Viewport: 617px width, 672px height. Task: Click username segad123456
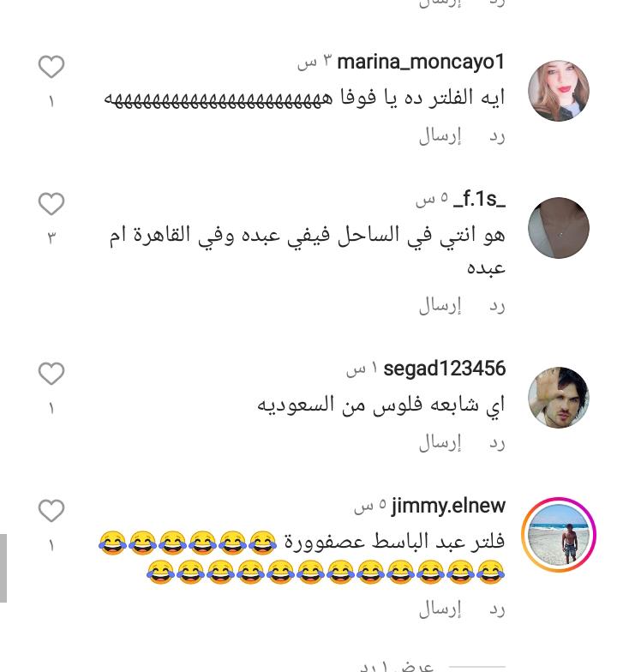tap(444, 369)
